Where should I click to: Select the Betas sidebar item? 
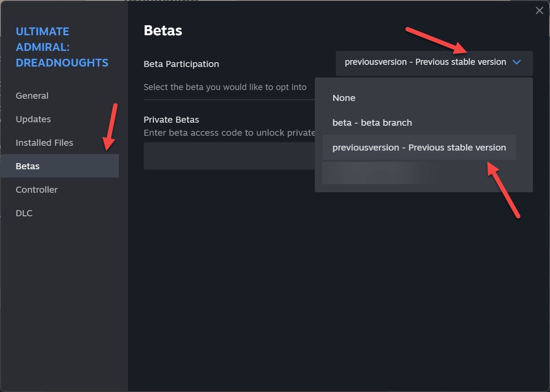tap(28, 166)
